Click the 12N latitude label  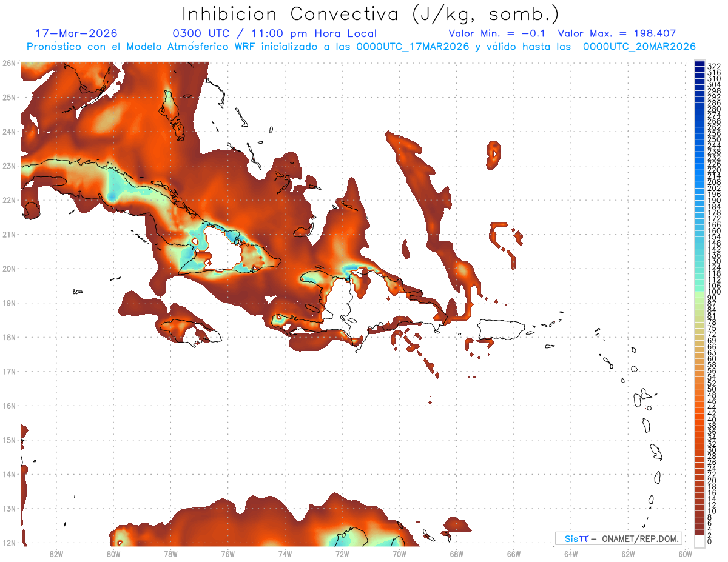click(8, 543)
